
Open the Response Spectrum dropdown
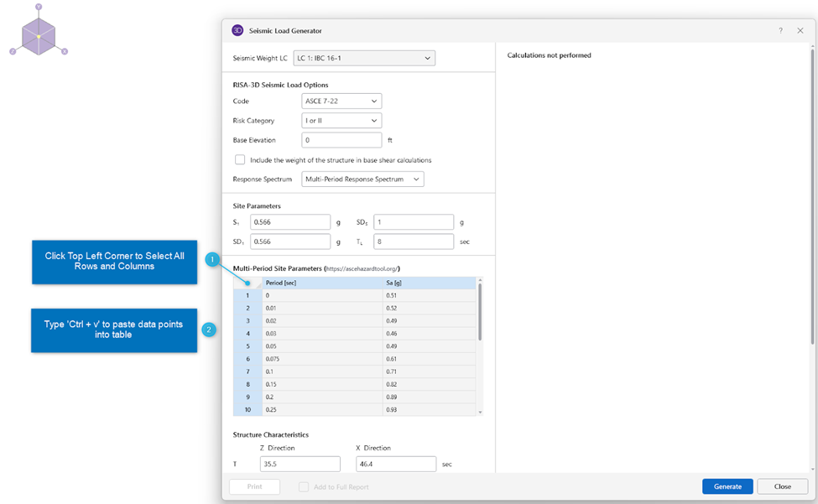coord(362,179)
